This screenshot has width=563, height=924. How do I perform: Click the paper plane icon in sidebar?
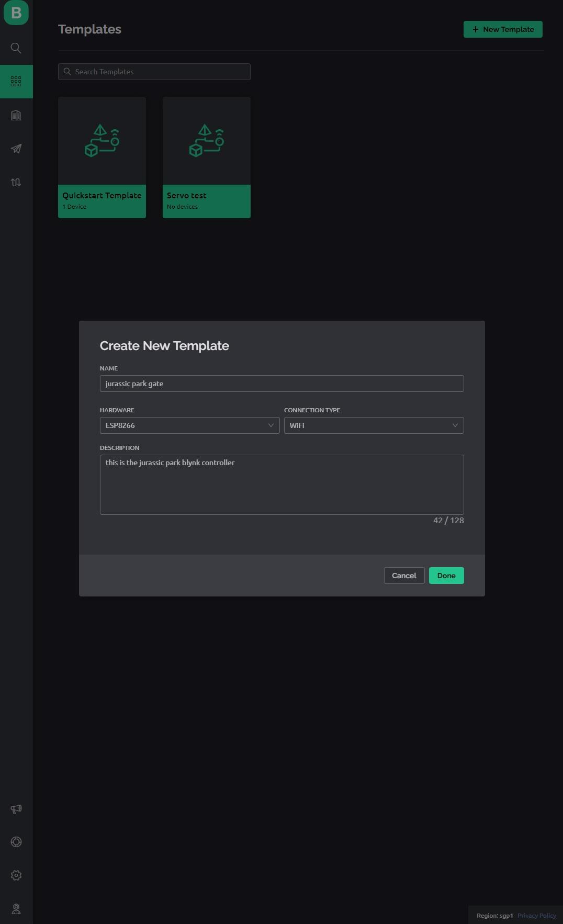16,149
